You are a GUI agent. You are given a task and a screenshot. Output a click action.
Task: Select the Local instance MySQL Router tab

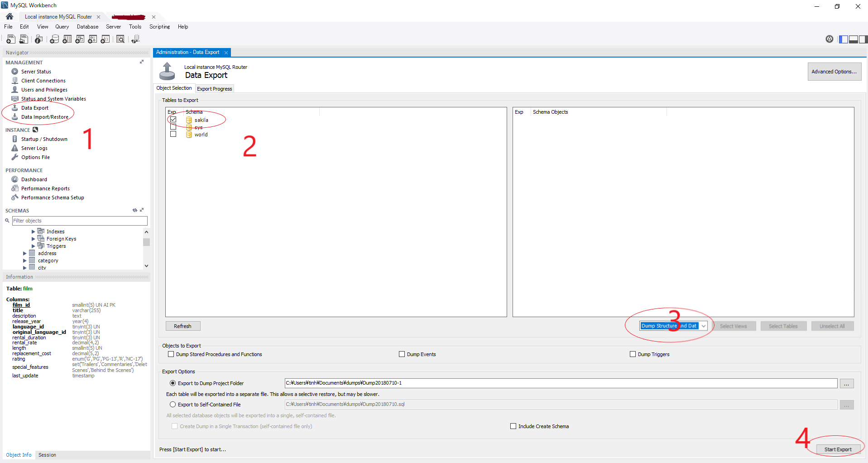coord(58,17)
